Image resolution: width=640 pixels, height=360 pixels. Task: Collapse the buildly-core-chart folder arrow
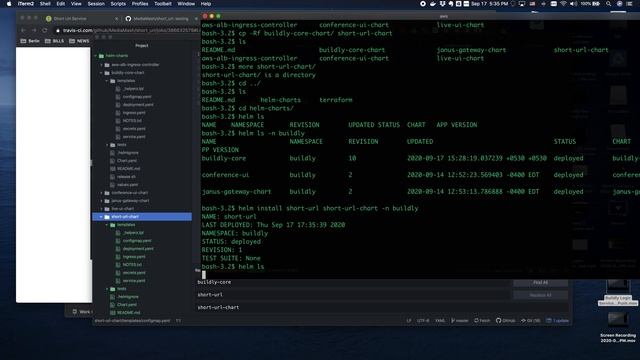tap(102, 73)
